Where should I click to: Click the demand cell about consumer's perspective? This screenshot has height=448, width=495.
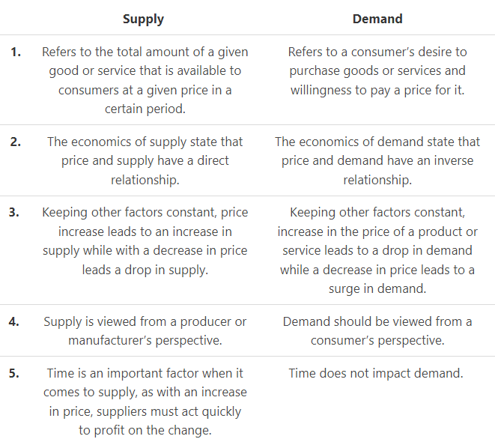pyautogui.click(x=377, y=331)
